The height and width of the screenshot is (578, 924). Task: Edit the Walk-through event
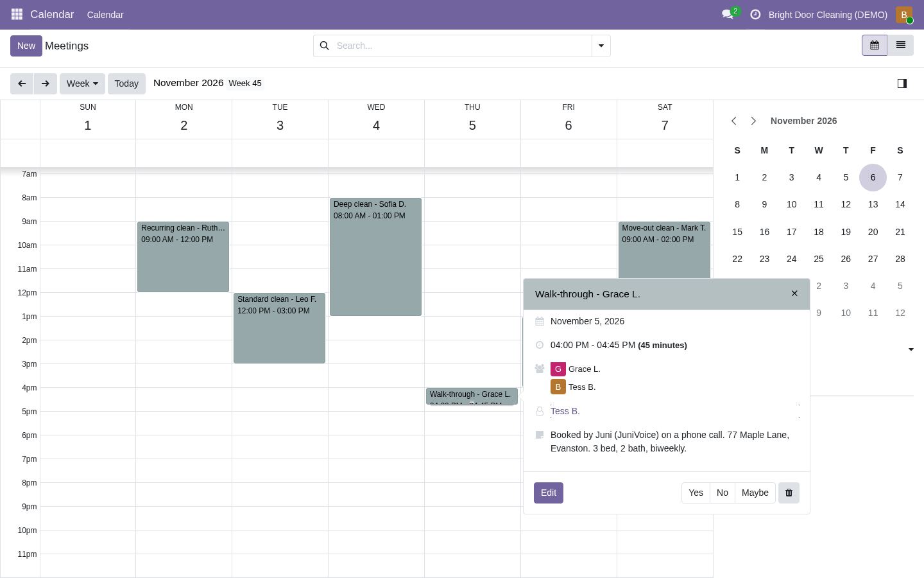549,493
